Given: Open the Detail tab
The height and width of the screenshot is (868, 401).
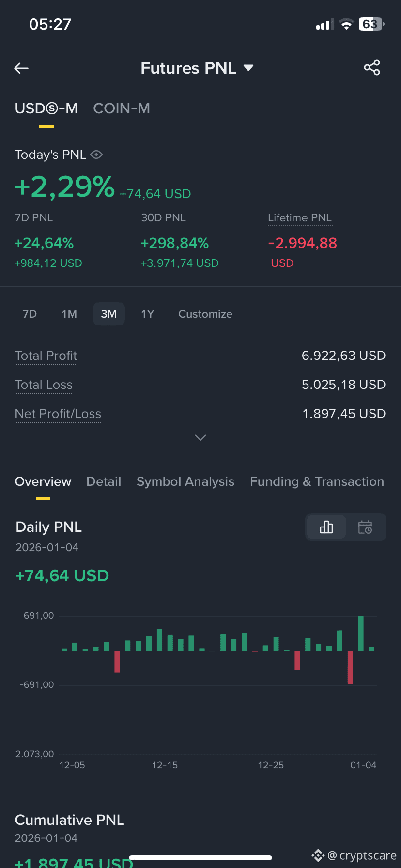Looking at the screenshot, I should pyautogui.click(x=104, y=481).
